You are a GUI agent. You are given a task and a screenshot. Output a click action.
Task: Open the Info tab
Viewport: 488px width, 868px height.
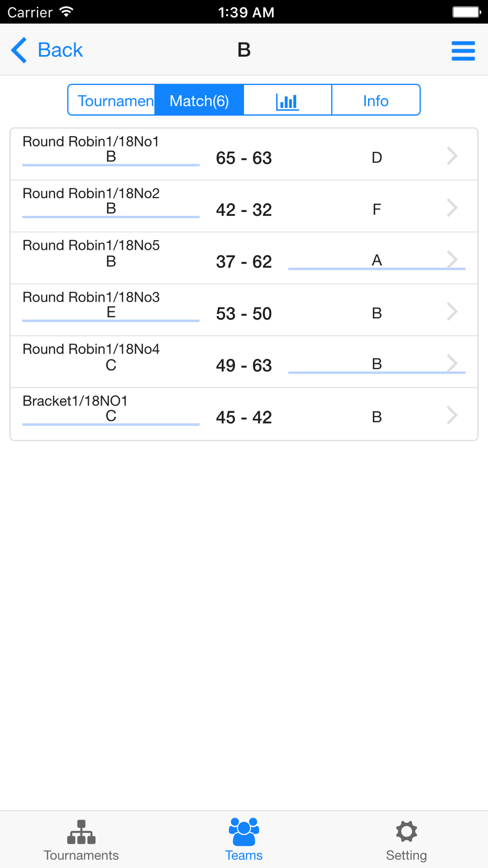click(x=376, y=101)
